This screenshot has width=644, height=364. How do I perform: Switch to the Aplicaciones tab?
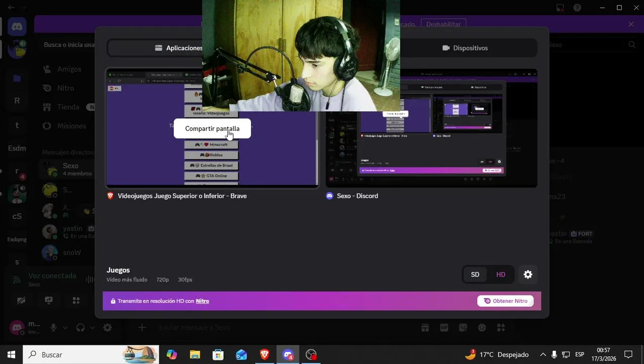(179, 48)
